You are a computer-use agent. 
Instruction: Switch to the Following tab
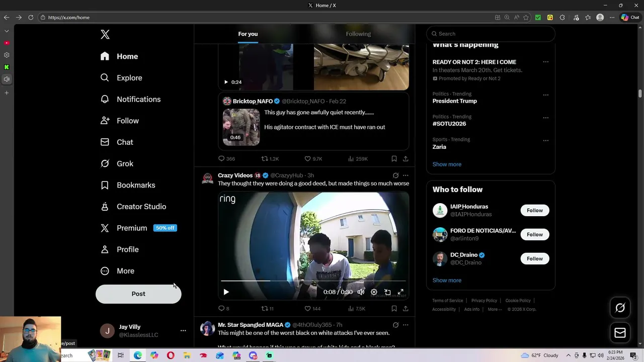click(x=358, y=34)
